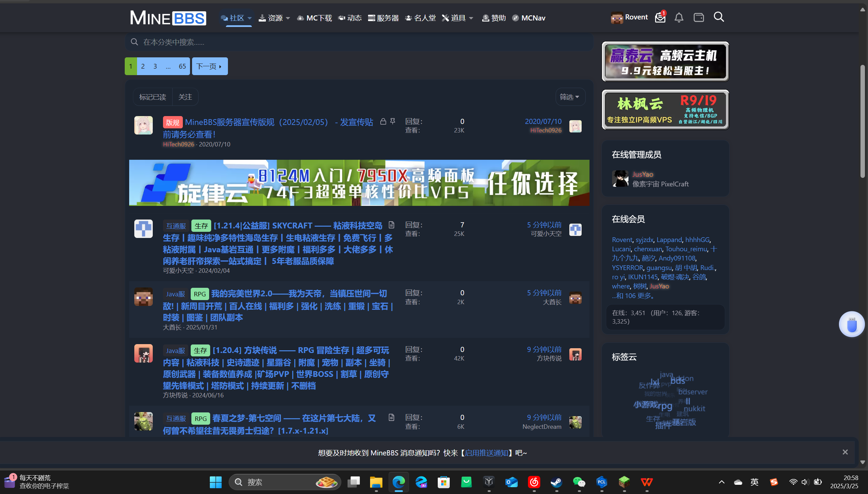Focus the 在本分类中搜索 search field
868x494 pixels.
point(359,42)
